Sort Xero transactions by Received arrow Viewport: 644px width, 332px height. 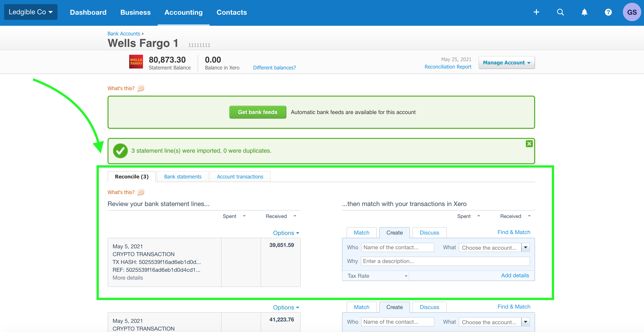529,216
